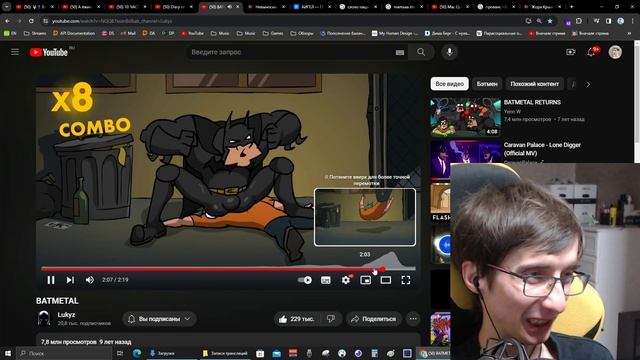
Task: Open the Streams bookmarks folder
Action: pos(35,33)
